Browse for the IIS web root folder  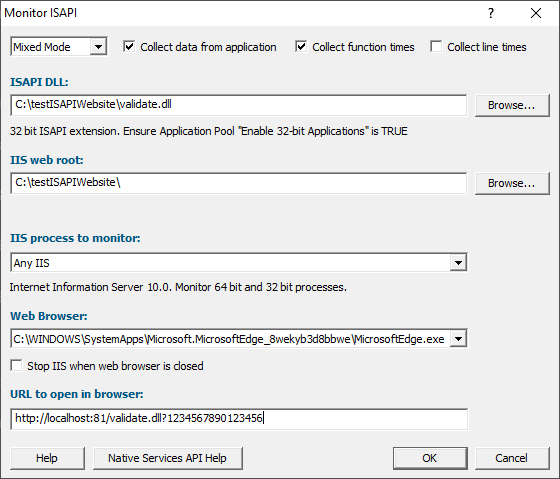[512, 183]
